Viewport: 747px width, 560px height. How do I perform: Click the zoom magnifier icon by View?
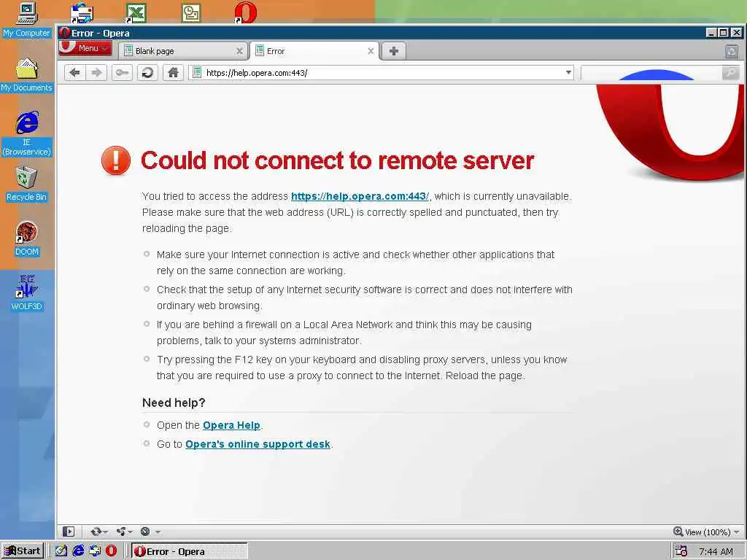678,532
